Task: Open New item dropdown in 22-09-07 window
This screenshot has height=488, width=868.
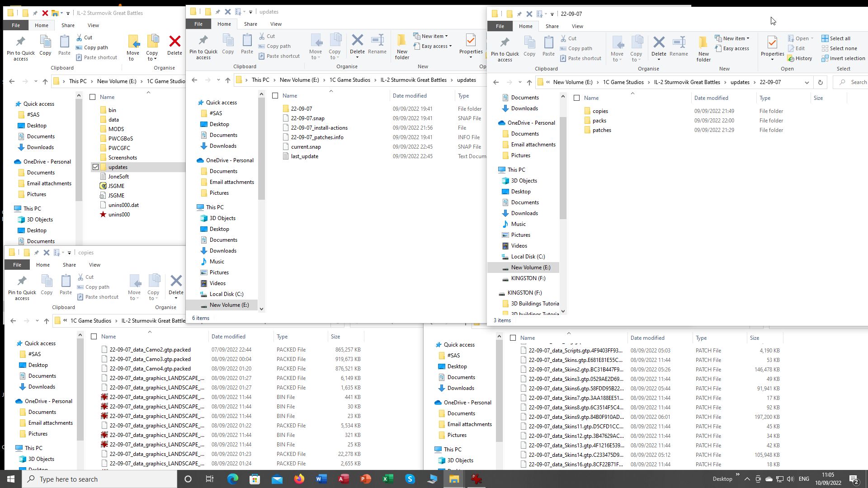Action: (734, 38)
